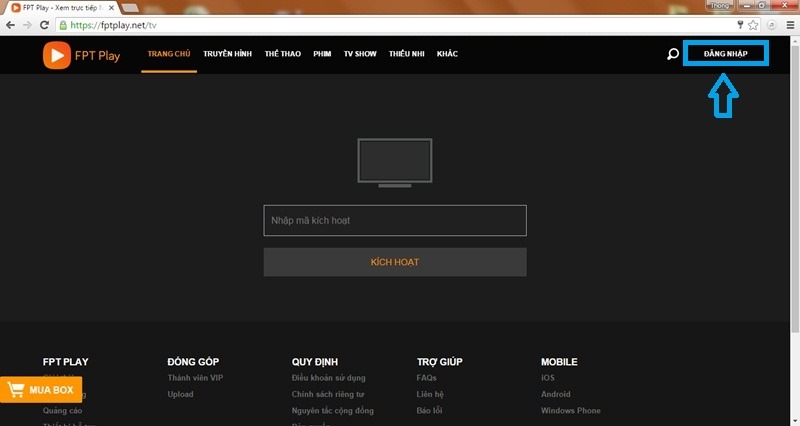
Task: Click the browser reload icon
Action: (x=45, y=24)
